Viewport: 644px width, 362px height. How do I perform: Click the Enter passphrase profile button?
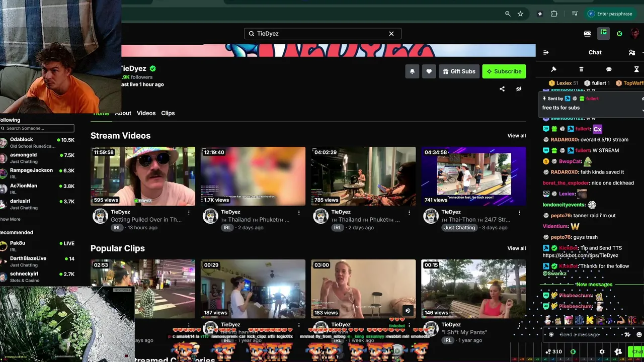[610, 14]
